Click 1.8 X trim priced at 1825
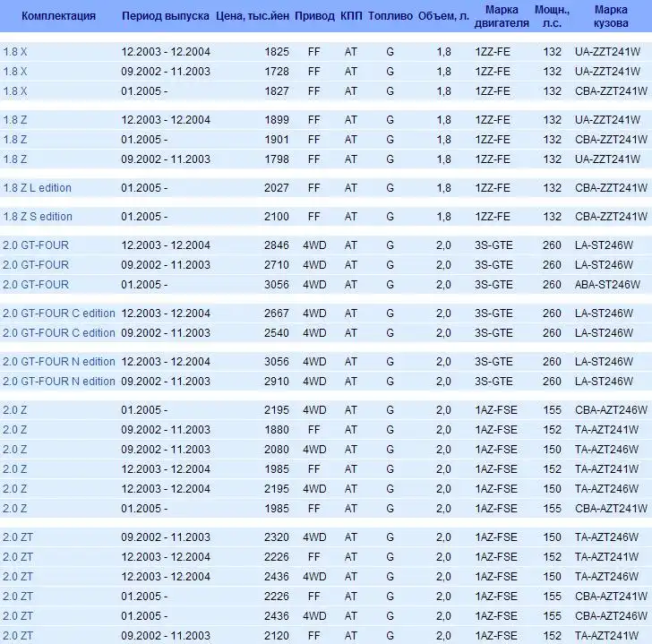652x644 pixels. click(x=15, y=53)
